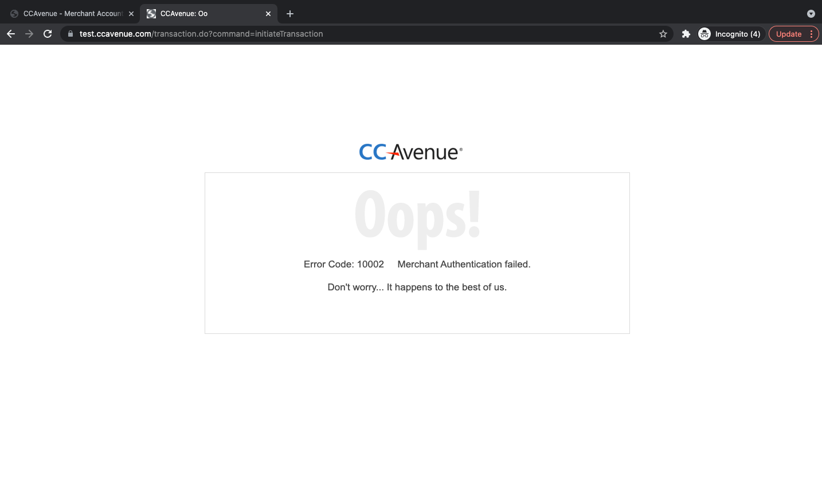The width and height of the screenshot is (822, 504).
Task: Click the Error Code: 10002 text
Action: tap(344, 264)
